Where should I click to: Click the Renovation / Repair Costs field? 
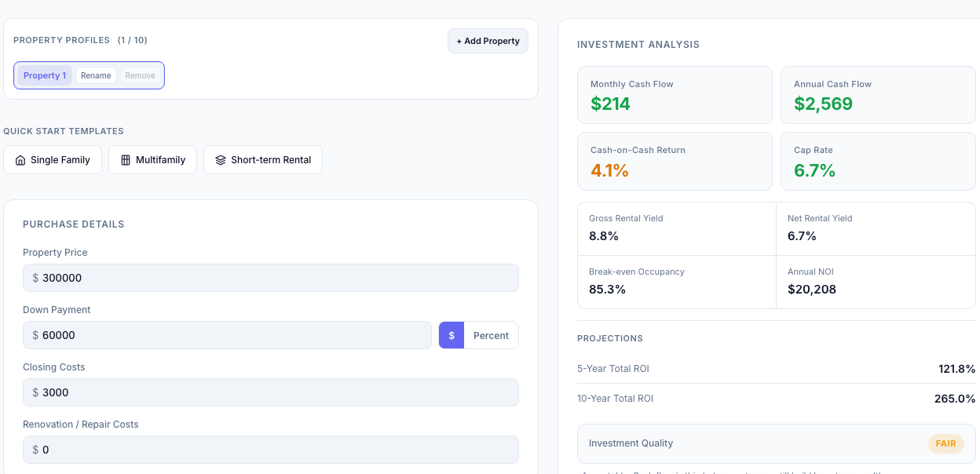pos(270,450)
